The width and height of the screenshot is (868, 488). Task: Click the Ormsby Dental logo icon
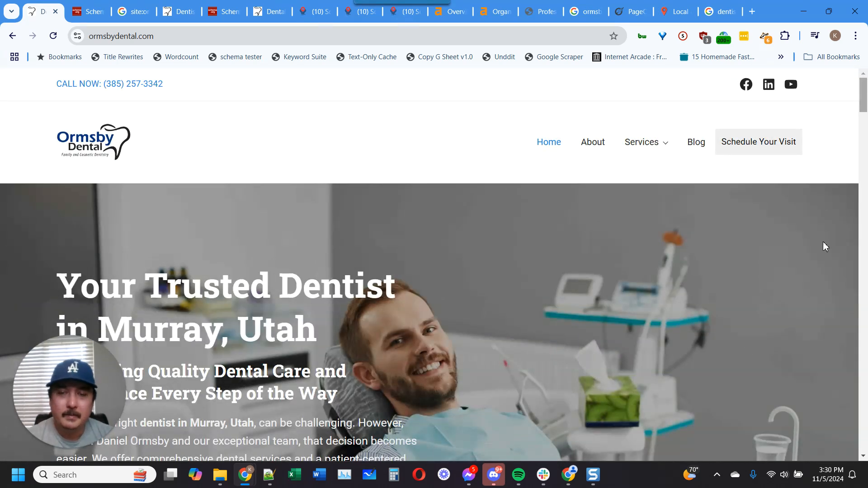click(94, 142)
